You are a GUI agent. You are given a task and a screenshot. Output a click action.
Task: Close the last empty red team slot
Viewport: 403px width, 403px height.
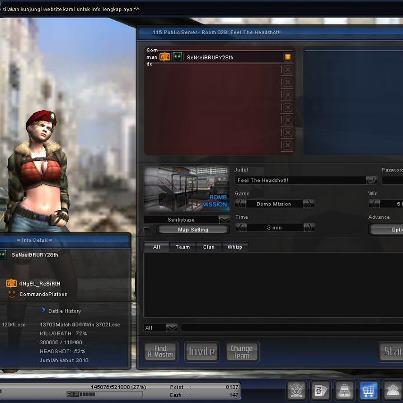click(x=287, y=145)
